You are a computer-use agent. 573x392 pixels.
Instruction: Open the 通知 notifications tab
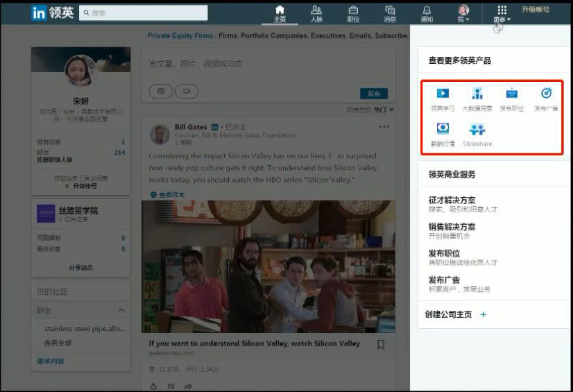point(427,14)
